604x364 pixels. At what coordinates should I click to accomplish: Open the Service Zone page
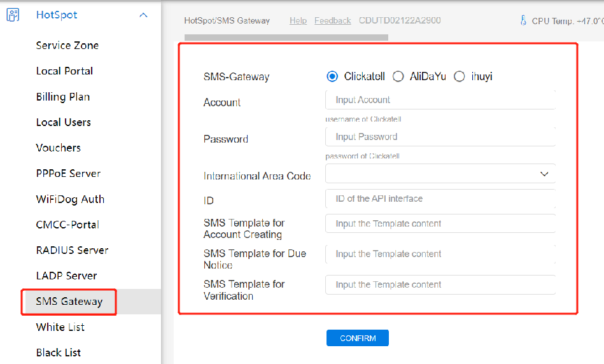point(67,45)
